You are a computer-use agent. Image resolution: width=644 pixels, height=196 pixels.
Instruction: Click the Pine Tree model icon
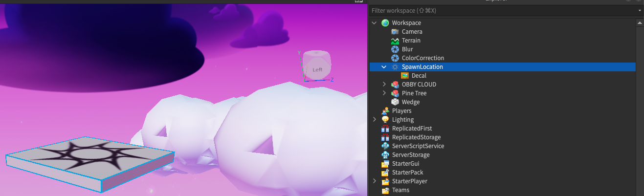[x=395, y=93]
